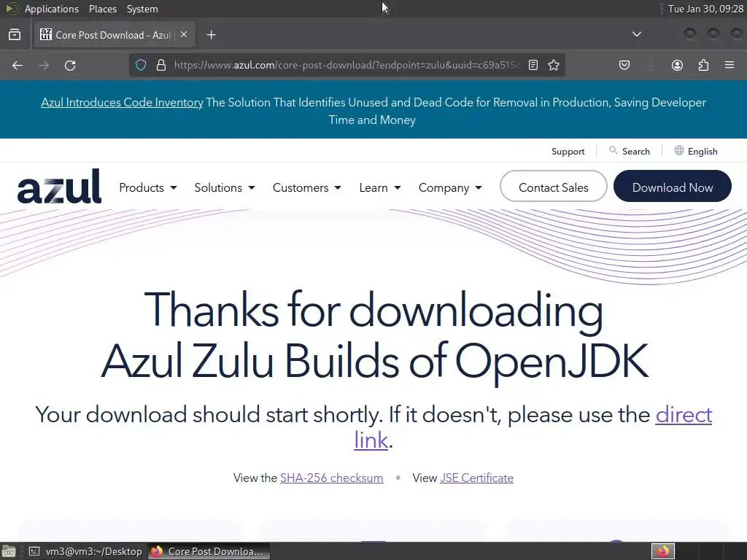
Task: Click the Contact Sales button
Action: [x=553, y=186]
